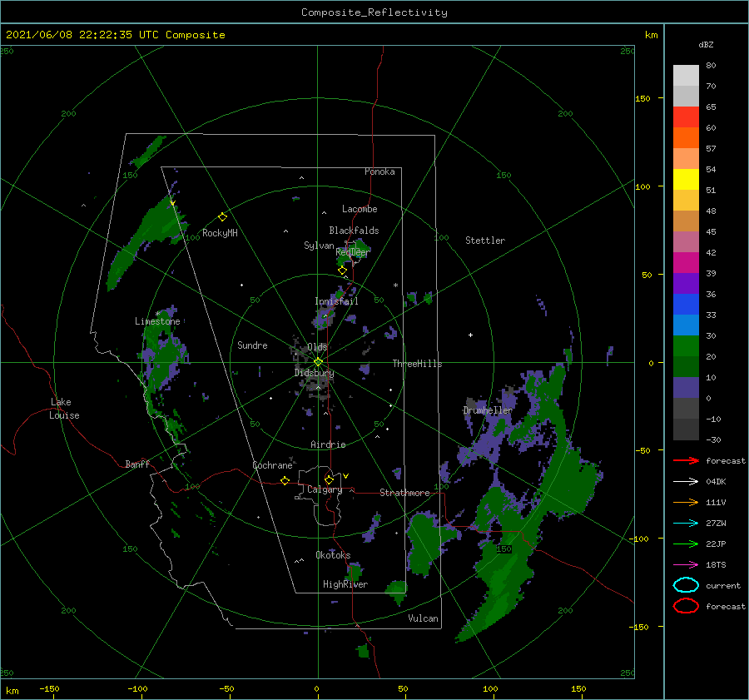The image size is (749, 700).
Task: Click the HighRiver label
Action: coord(345,584)
